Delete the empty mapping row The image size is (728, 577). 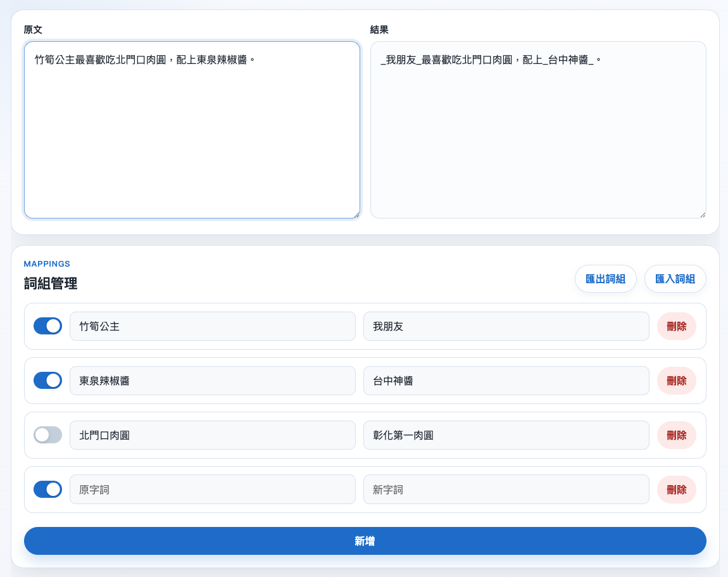coord(676,489)
